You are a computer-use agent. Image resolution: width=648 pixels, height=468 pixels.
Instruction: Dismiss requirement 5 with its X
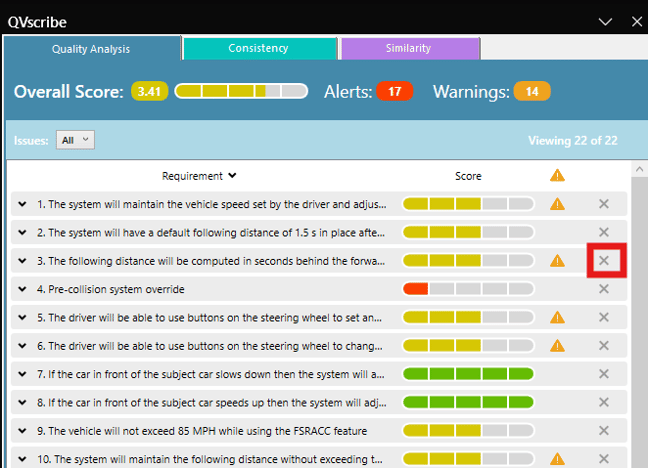point(604,318)
